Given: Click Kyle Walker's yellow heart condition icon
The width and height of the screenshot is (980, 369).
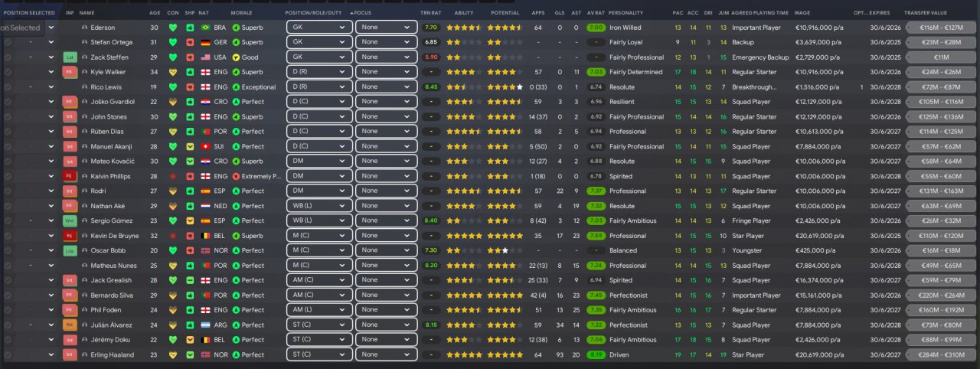Looking at the screenshot, I should point(172,72).
